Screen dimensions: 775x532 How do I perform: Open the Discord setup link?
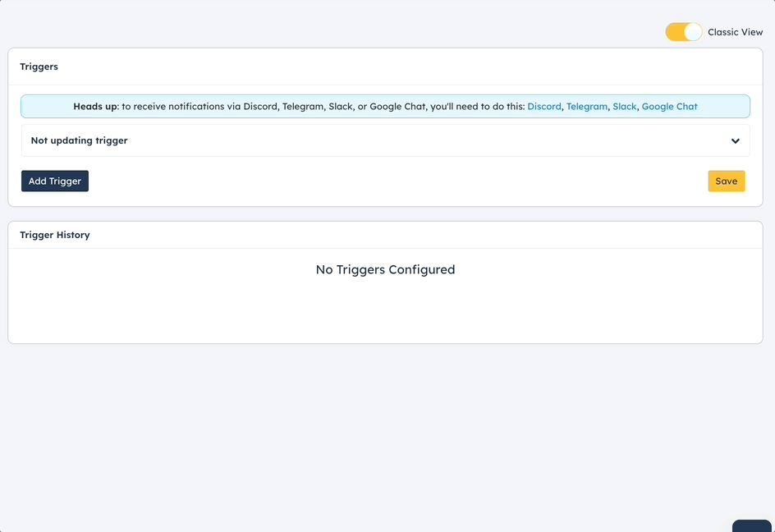[544, 106]
